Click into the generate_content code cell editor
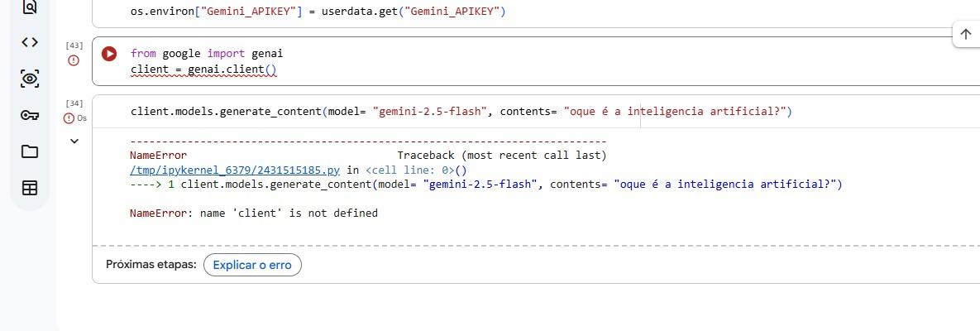This screenshot has height=331, width=980. pos(461,112)
